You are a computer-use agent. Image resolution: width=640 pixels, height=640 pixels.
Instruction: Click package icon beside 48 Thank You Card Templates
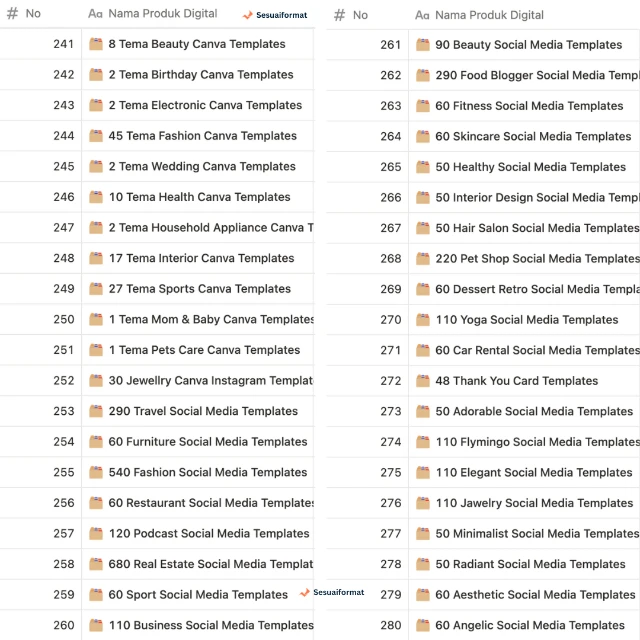[x=423, y=381]
